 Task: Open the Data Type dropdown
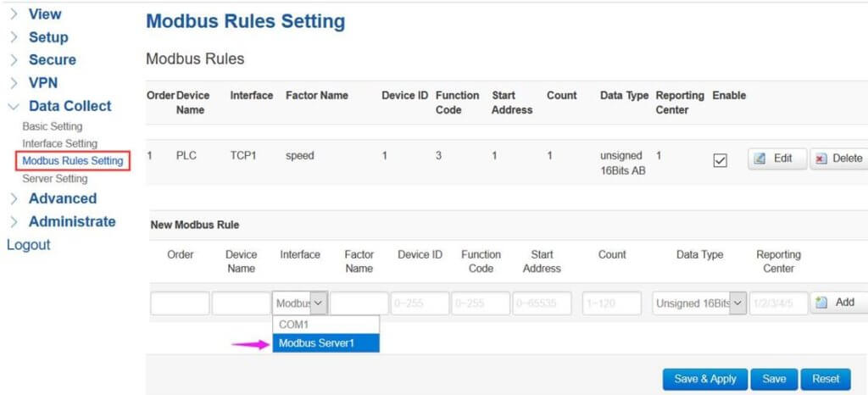tap(698, 303)
